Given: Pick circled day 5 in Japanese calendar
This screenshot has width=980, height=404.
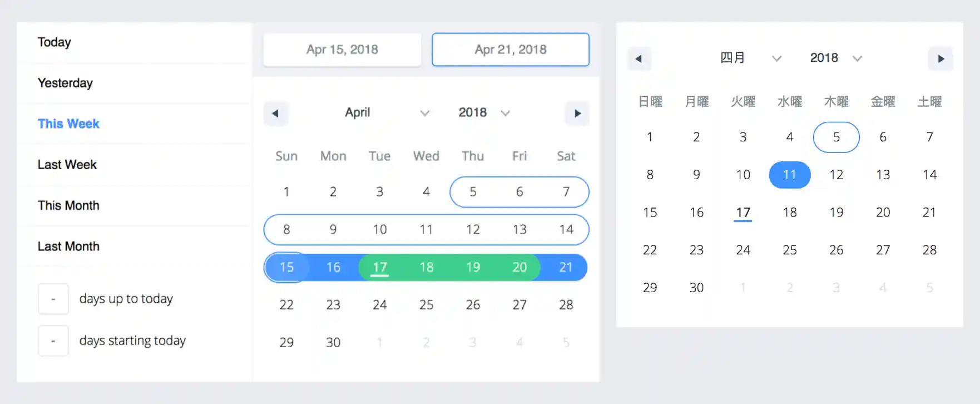Looking at the screenshot, I should point(836,137).
